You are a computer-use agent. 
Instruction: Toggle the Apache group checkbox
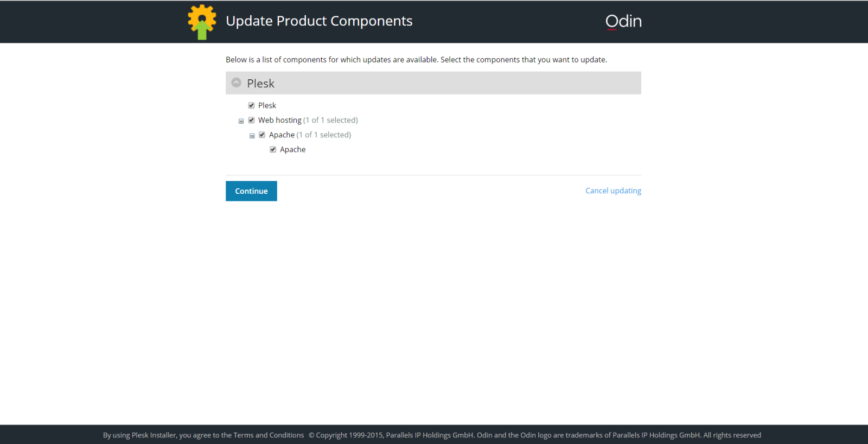click(x=262, y=135)
